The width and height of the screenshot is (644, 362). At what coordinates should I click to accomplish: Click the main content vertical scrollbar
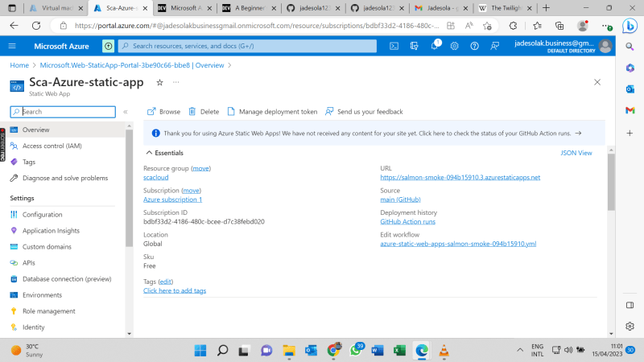[611, 183]
